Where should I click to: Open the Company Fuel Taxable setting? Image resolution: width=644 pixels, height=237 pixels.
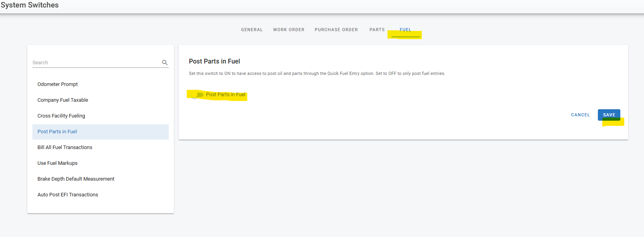click(63, 100)
